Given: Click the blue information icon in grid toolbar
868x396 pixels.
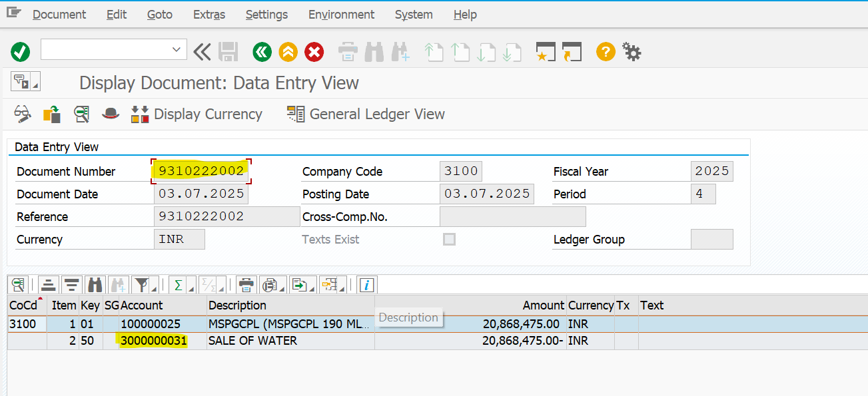Looking at the screenshot, I should coord(366,285).
